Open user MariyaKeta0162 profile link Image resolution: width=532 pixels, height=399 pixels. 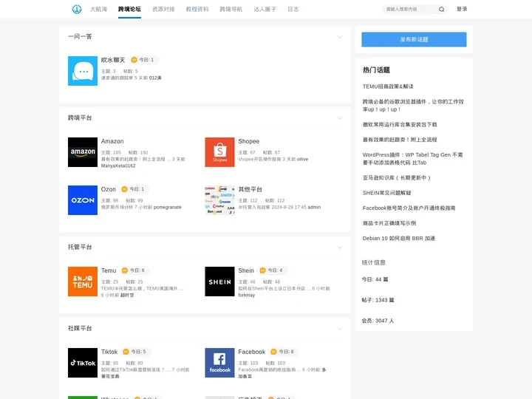click(118, 166)
